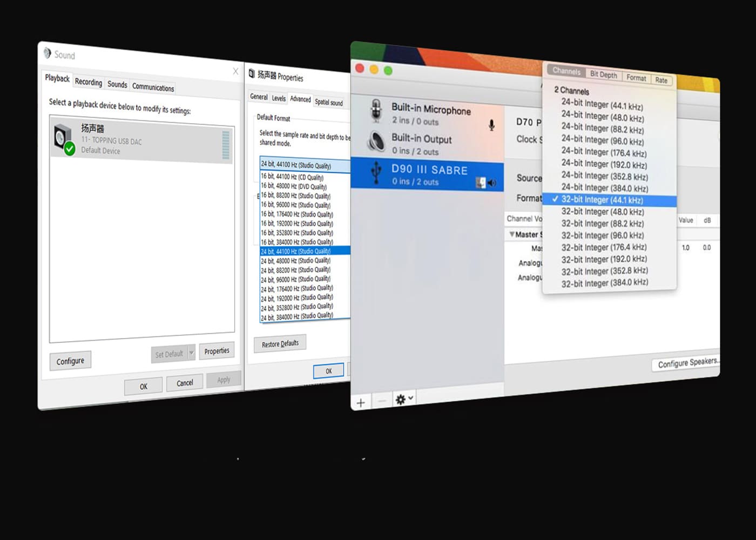
Task: Open the Set Default dropdown arrow
Action: click(x=191, y=353)
